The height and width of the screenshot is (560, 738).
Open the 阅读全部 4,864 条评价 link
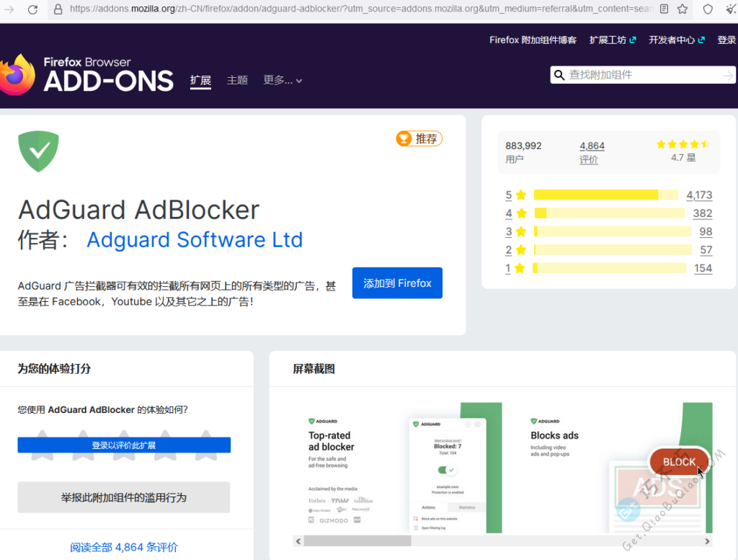coord(124,547)
